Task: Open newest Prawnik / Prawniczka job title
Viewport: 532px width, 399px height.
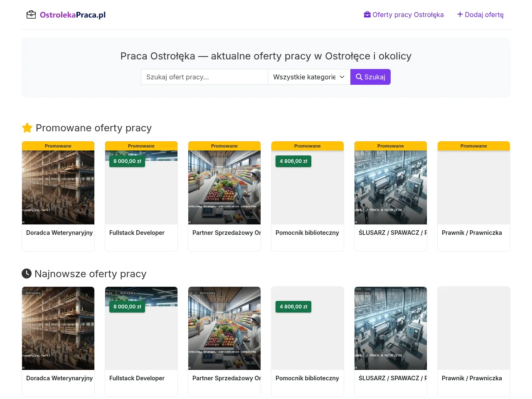Action: pos(472,378)
